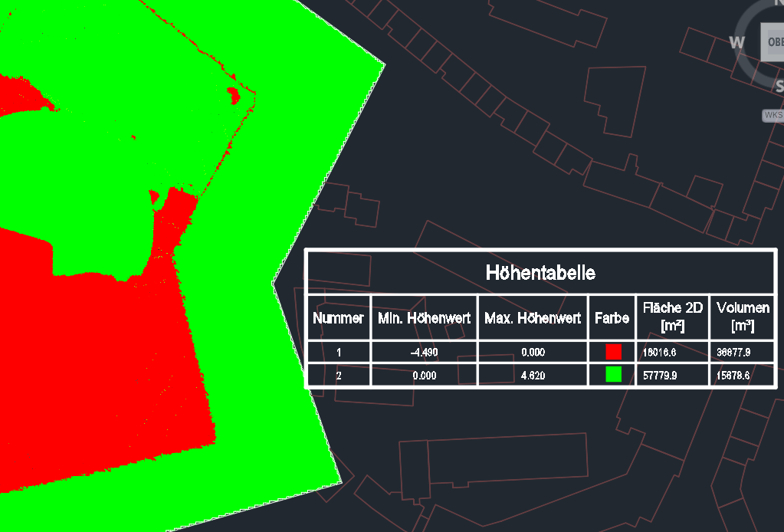Select the value -4.490 in the table
Image resolution: width=784 pixels, height=532 pixels.
coord(423,352)
